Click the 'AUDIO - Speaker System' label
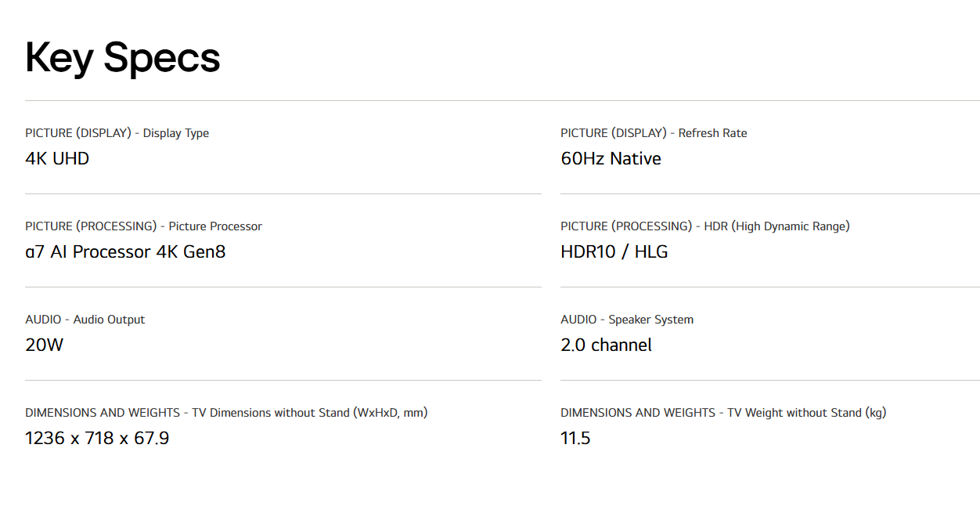 (627, 320)
